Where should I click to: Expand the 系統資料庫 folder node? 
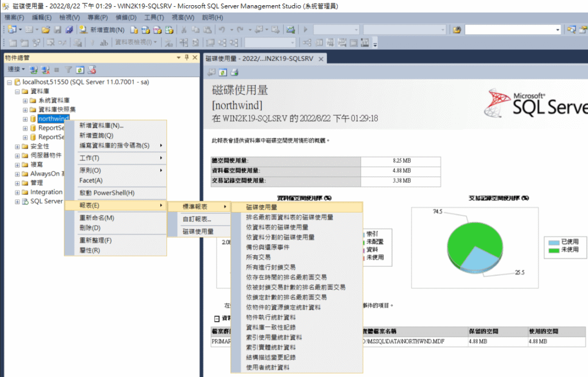[x=25, y=101]
